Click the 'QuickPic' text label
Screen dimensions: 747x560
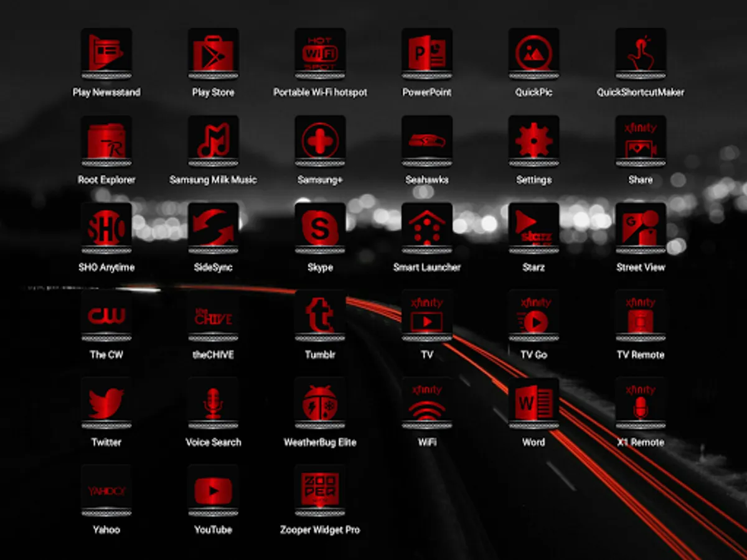pyautogui.click(x=533, y=93)
